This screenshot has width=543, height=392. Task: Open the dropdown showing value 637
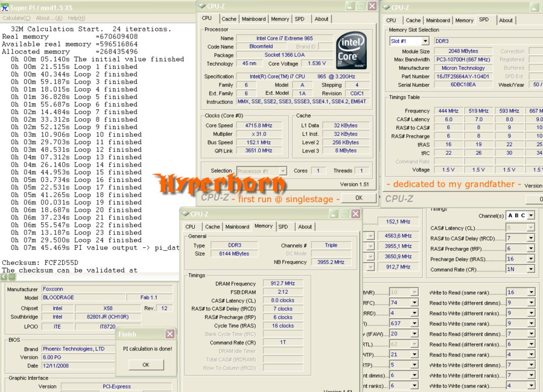[414, 323]
